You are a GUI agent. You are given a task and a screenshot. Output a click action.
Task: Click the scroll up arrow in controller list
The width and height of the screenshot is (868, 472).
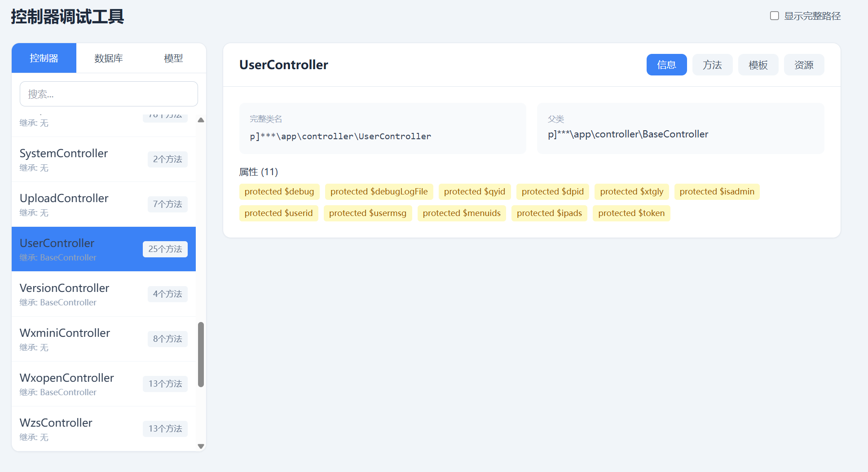tap(201, 120)
